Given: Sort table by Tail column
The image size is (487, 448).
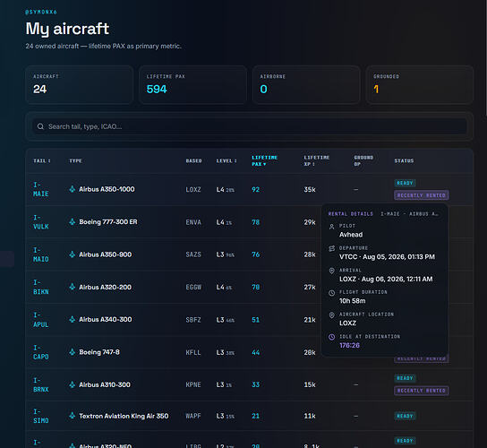Looking at the screenshot, I should 42,160.
